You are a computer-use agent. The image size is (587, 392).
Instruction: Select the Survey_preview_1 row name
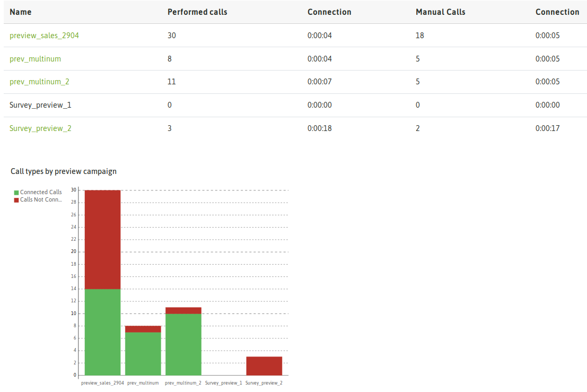pyautogui.click(x=40, y=105)
